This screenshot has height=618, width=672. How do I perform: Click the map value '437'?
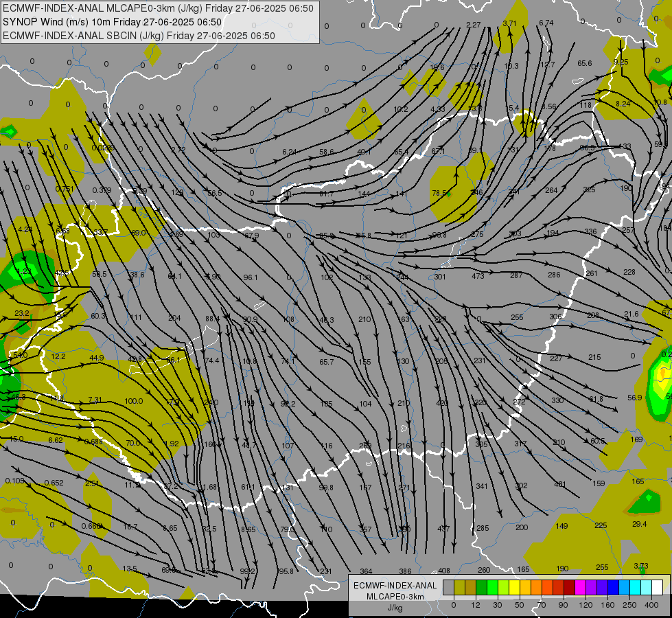click(443, 529)
